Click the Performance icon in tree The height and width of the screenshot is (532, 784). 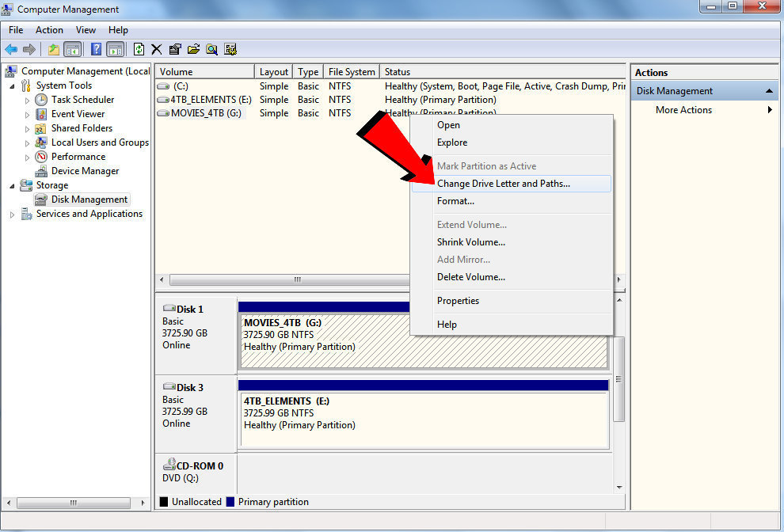[x=41, y=157]
